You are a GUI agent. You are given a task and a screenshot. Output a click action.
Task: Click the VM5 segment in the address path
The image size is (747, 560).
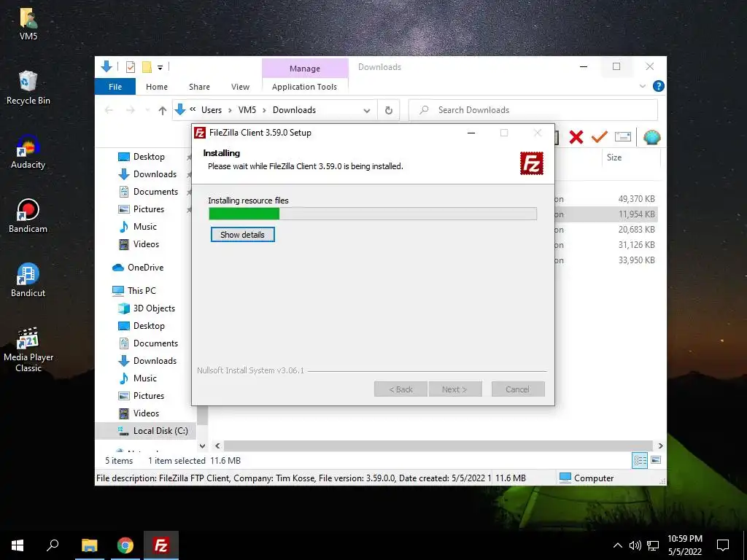click(247, 110)
